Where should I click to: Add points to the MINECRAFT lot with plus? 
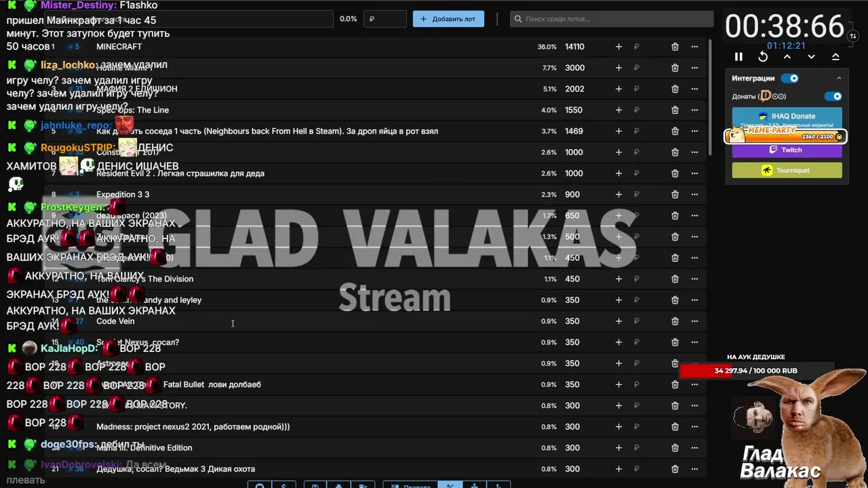tap(618, 47)
